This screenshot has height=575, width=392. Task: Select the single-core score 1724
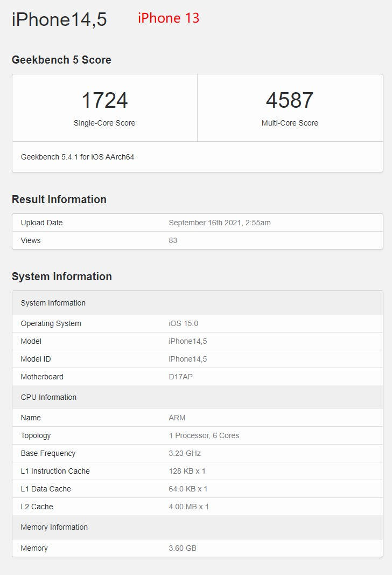(104, 100)
